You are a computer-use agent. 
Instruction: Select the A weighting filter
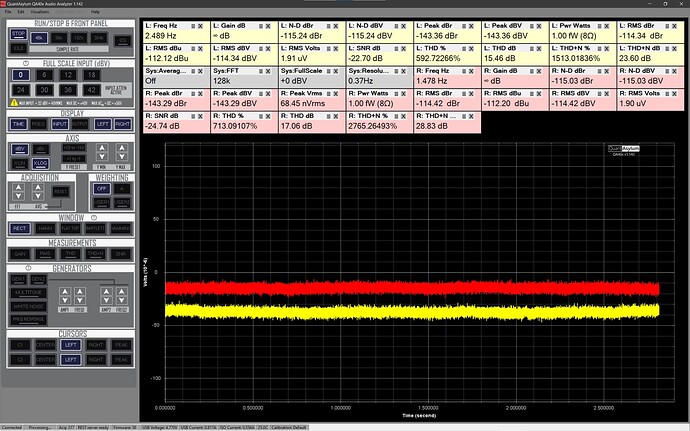122,188
